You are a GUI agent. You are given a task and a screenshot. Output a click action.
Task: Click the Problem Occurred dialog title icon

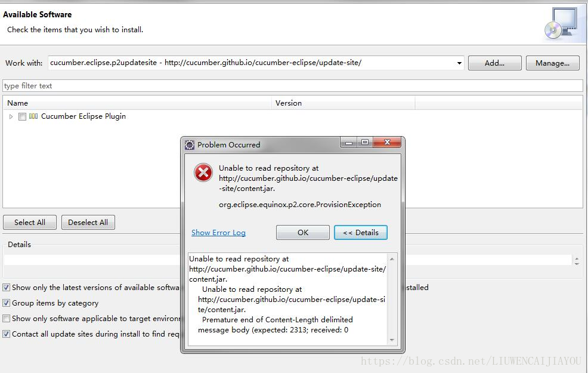click(x=190, y=145)
